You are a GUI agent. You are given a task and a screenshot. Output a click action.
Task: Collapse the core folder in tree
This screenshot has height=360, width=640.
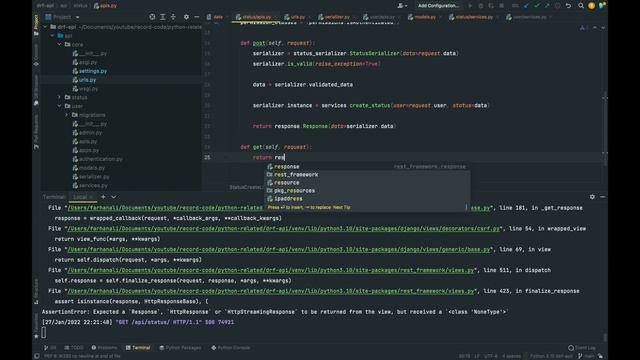pos(60,44)
